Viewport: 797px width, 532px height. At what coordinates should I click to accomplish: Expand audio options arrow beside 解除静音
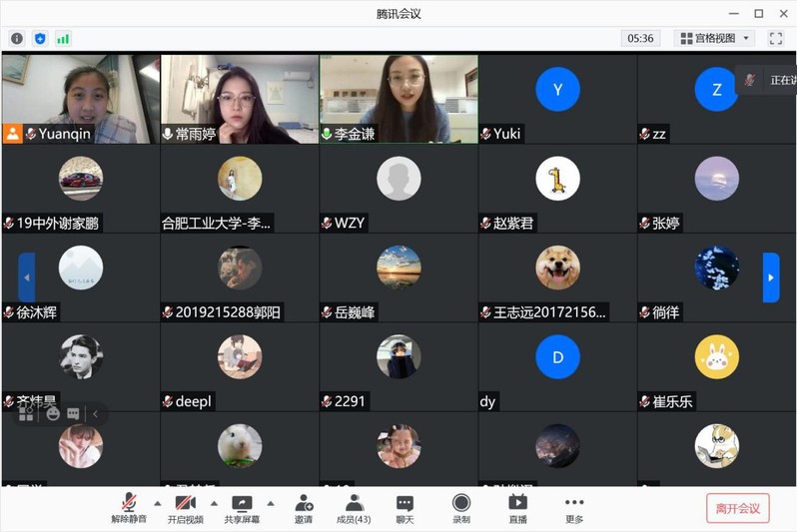pos(157,502)
